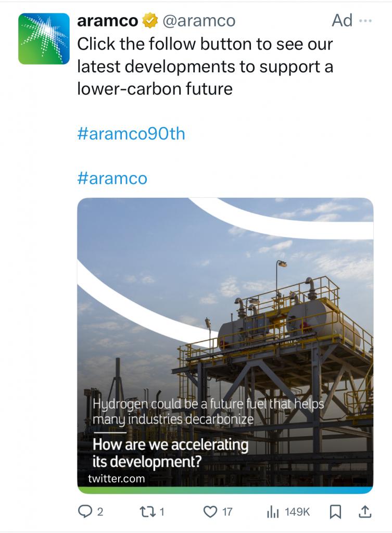Bookmark this aramco post
392x533 pixels.
[x=336, y=512]
